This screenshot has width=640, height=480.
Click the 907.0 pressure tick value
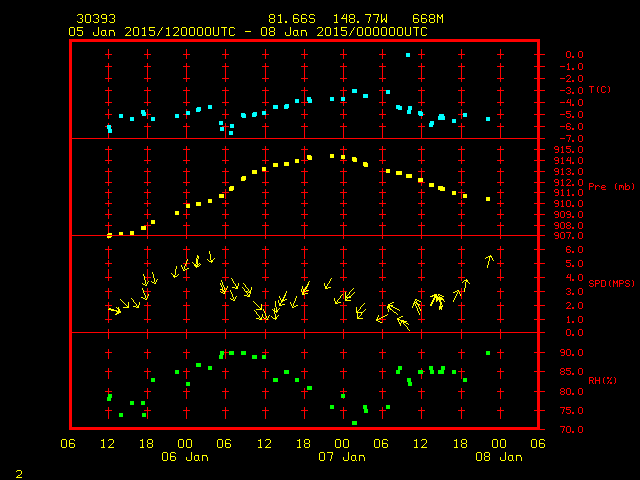569,236
